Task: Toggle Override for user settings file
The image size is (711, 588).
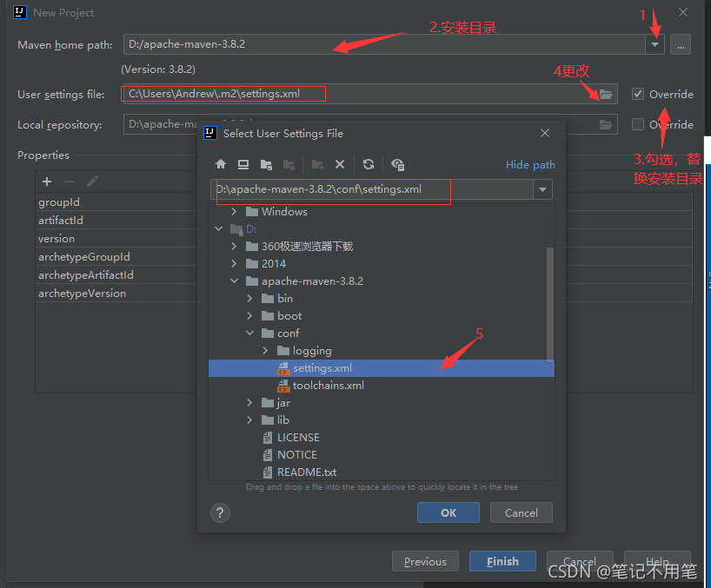Action: point(638,94)
